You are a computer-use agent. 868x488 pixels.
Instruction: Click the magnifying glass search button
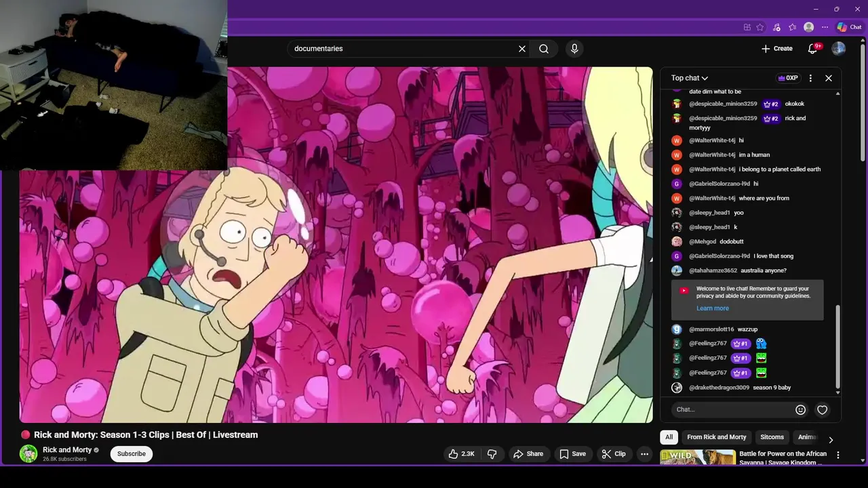tap(544, 49)
